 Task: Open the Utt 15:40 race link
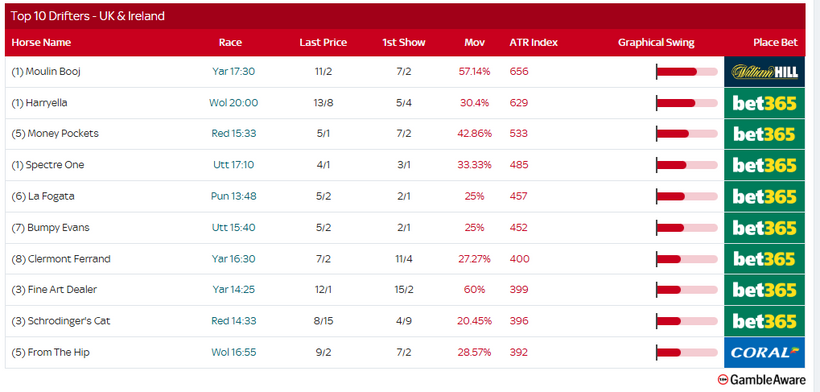coord(234,227)
